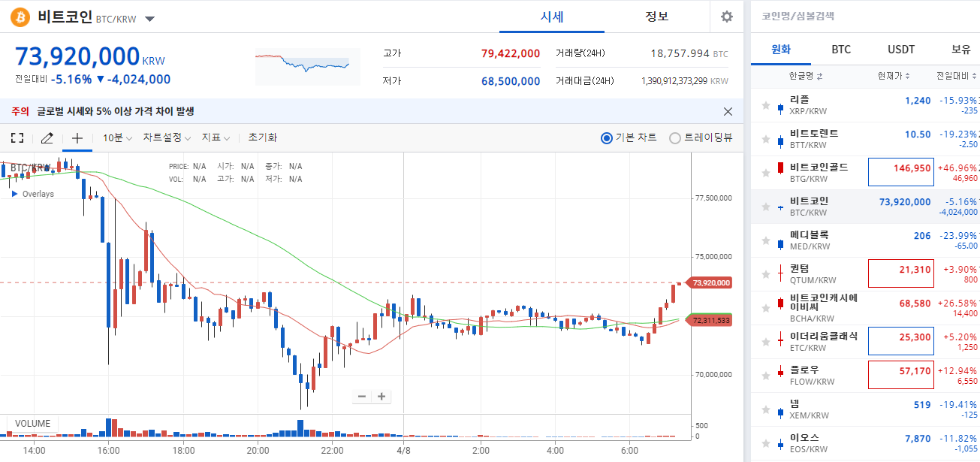
Task: Zoom in chart with plus button
Action: coord(381,397)
